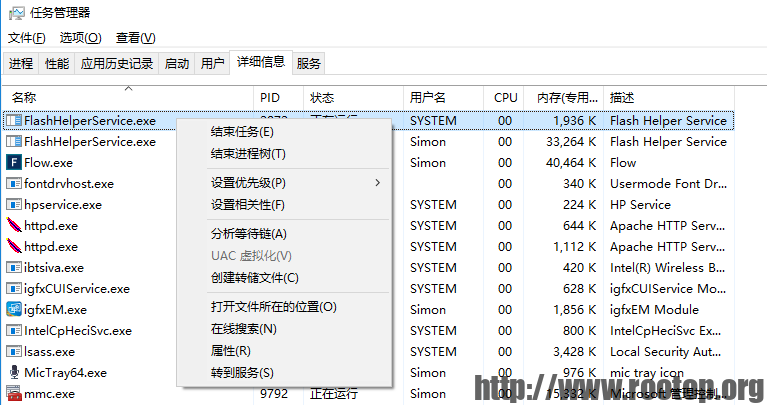
Task: Click the mmc.exe toolbox icon
Action: pos(14,394)
